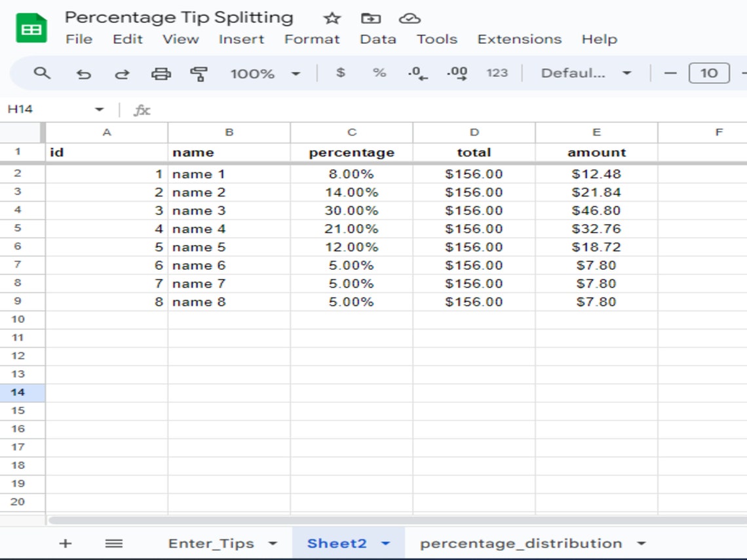Decrease decimal places
This screenshot has height=560, width=747.
(x=417, y=73)
